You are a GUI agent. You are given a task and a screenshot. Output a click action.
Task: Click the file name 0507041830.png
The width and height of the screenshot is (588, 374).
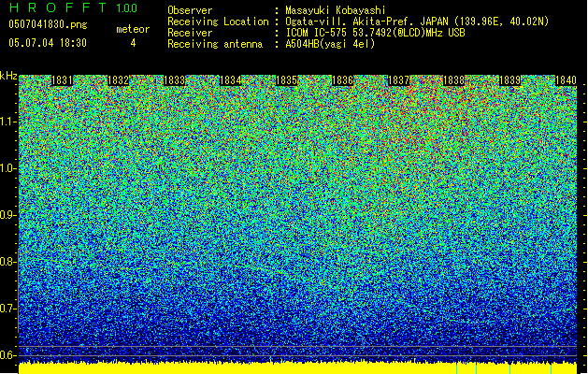(48, 24)
